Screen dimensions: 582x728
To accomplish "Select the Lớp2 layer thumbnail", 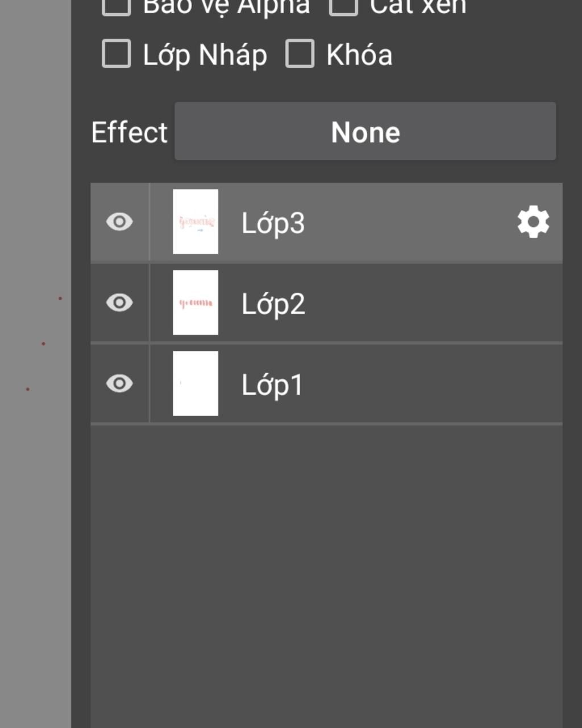I will point(196,303).
